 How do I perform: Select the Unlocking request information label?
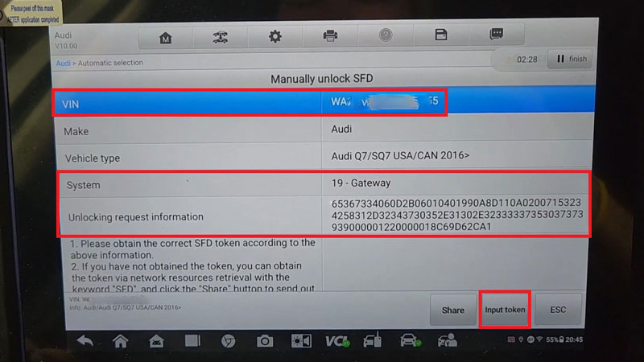(135, 217)
